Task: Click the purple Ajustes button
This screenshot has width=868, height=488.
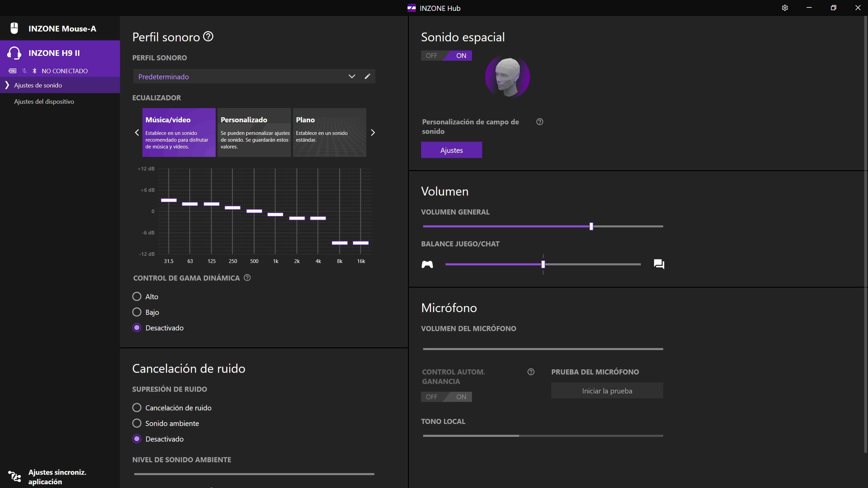Action: pyautogui.click(x=451, y=150)
